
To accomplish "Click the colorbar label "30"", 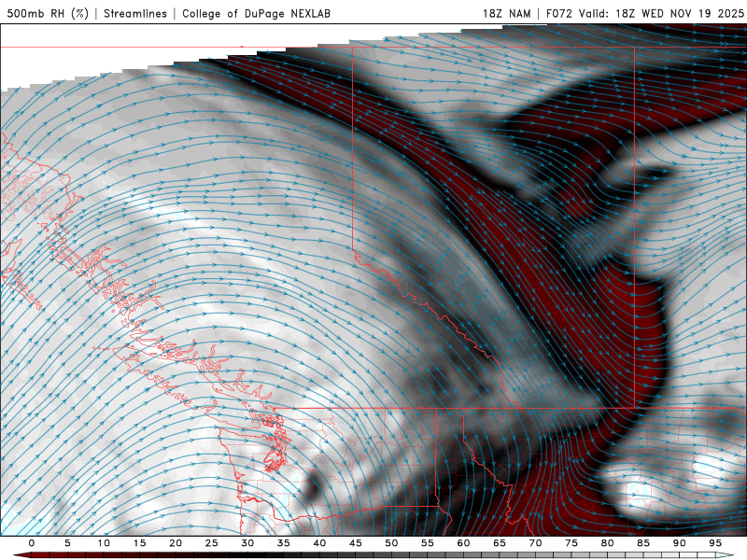I will tap(247, 543).
